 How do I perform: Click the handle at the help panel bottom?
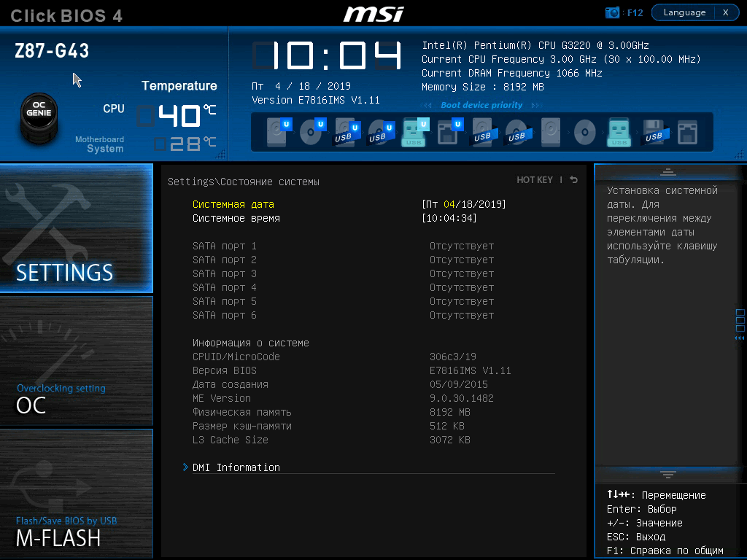668,474
